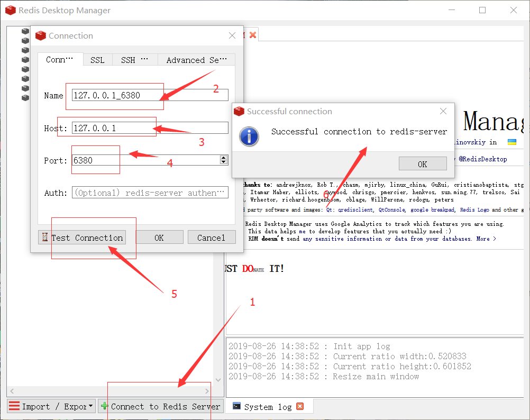Open the @RedisDesktop link
530x420 pixels.
pyautogui.click(x=483, y=159)
